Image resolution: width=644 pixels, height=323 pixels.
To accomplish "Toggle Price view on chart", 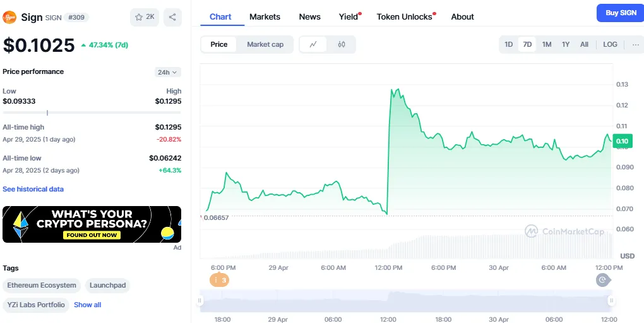I will [x=219, y=44].
